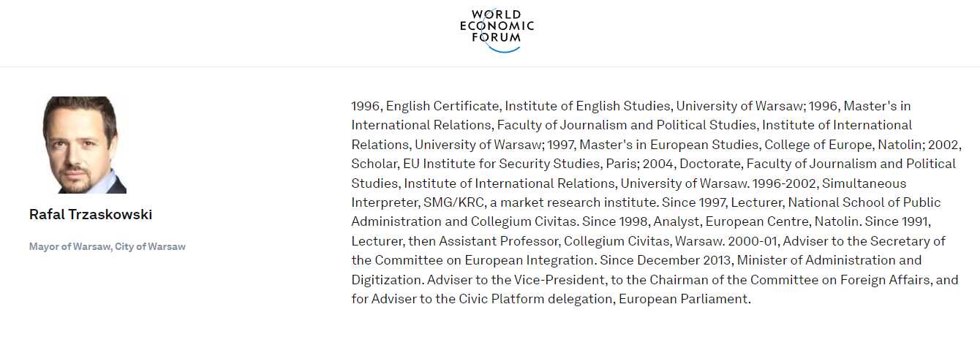Click the 'Mayor of Warsaw, City of Warsaw' subtitle
980x342 pixels.
pos(108,247)
